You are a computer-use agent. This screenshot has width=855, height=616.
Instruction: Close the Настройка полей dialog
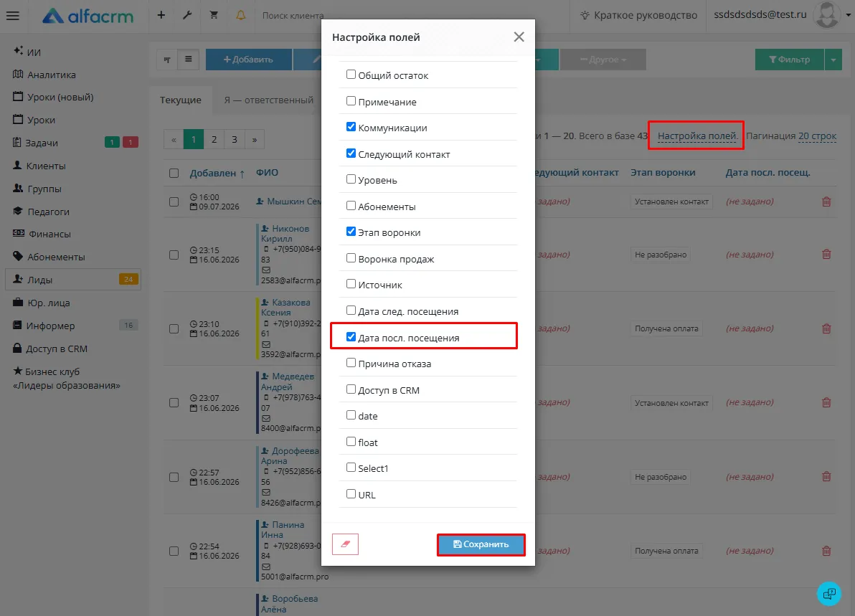point(519,37)
